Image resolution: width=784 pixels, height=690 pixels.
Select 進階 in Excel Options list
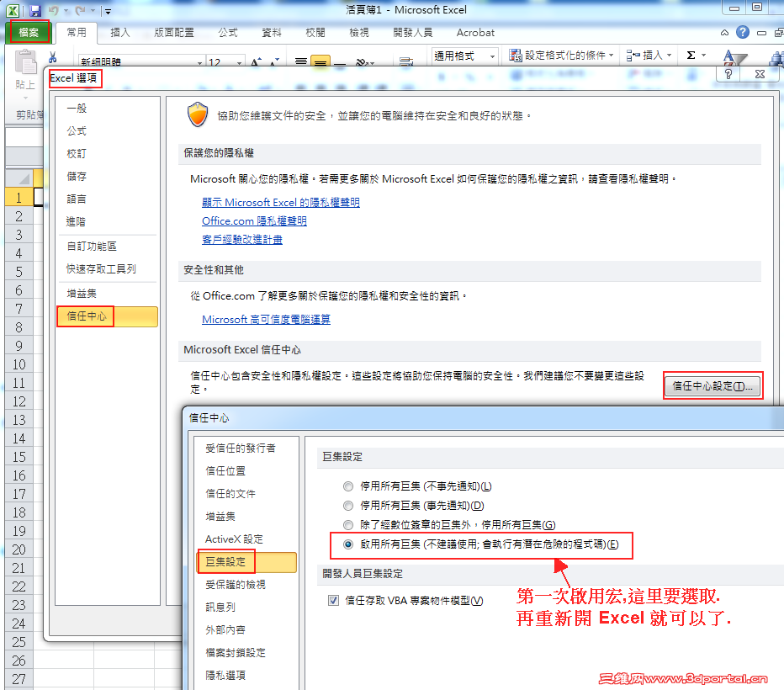point(108,221)
